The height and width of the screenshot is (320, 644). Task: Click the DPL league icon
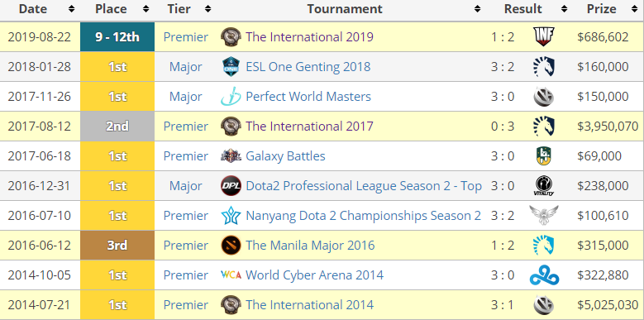(231, 186)
